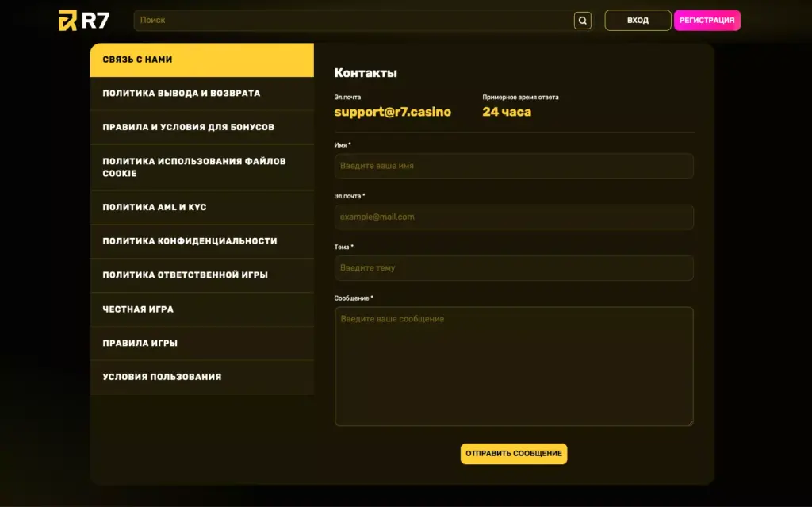Click the message text area

(514, 365)
